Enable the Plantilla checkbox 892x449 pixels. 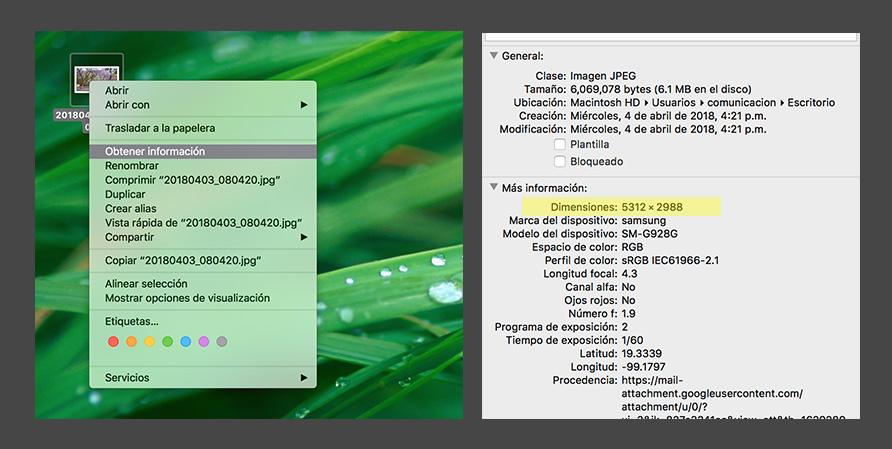coord(560,145)
